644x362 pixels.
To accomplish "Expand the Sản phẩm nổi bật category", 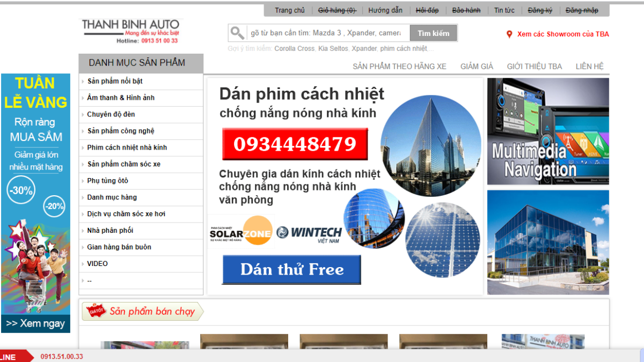I will pyautogui.click(x=114, y=82).
